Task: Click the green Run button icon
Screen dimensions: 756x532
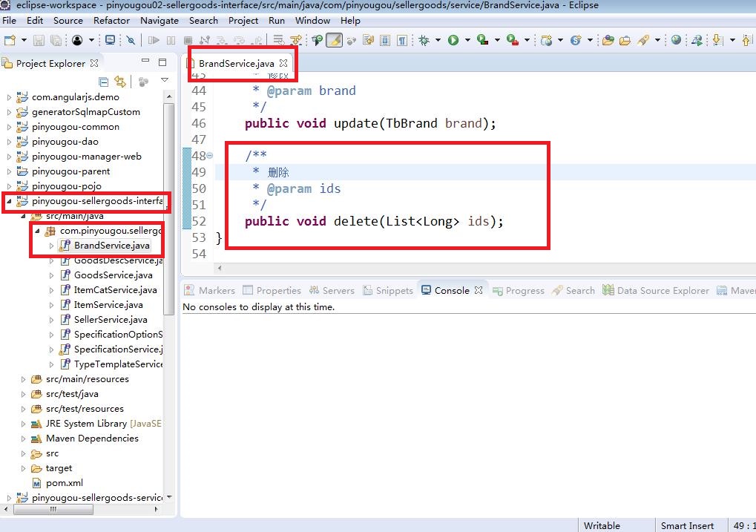Action: point(453,41)
